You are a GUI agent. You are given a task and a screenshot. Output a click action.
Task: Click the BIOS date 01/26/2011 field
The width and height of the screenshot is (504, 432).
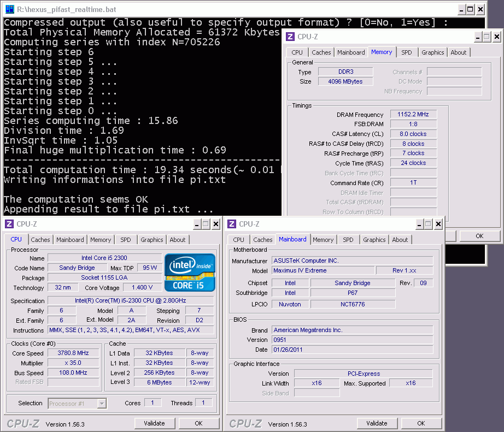(352, 350)
